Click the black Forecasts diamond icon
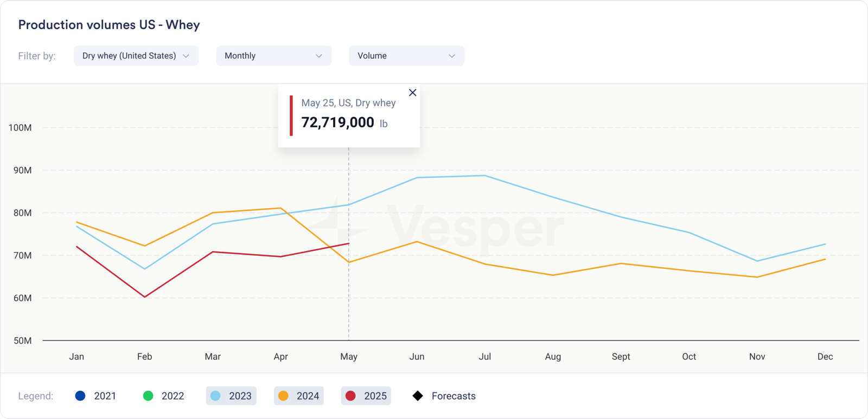The height and width of the screenshot is (419, 868). [418, 396]
